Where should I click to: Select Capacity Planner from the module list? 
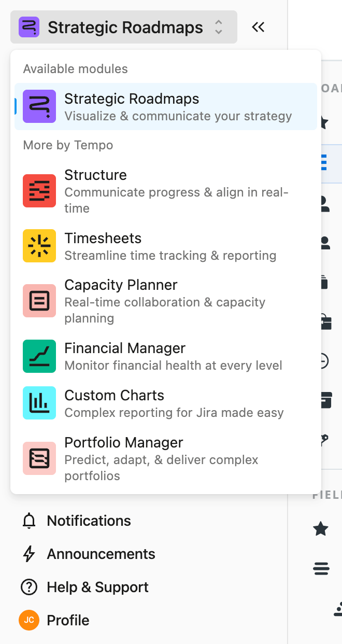coord(121,285)
